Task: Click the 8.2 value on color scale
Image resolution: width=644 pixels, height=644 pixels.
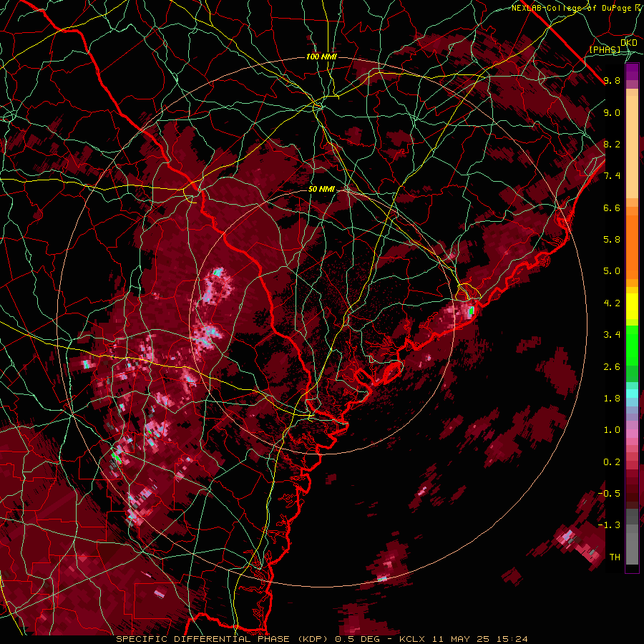Action: (x=612, y=144)
